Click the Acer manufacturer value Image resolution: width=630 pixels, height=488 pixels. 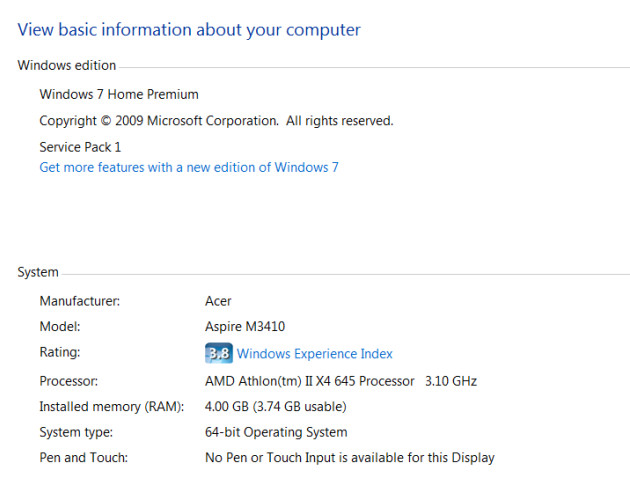[218, 301]
